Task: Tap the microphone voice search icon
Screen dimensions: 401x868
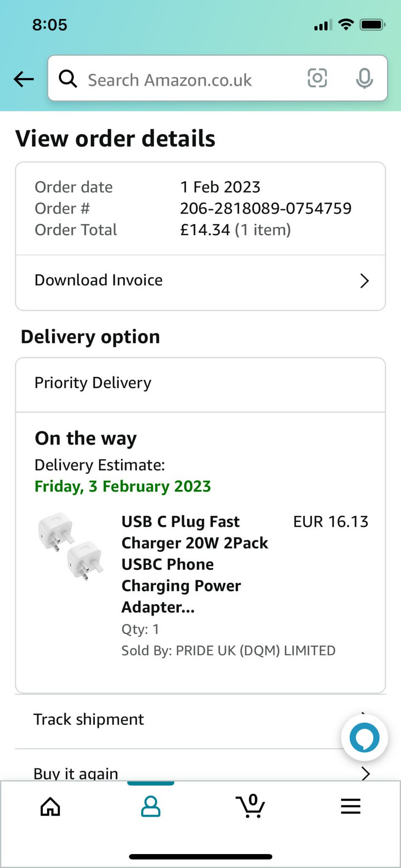Action: coord(364,78)
